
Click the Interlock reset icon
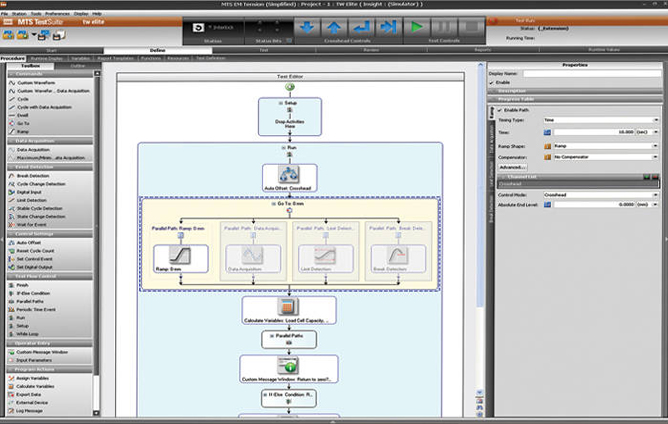click(x=208, y=28)
